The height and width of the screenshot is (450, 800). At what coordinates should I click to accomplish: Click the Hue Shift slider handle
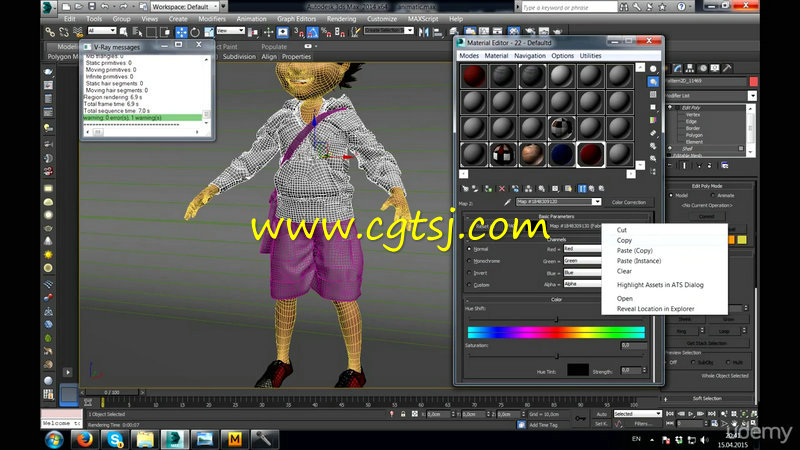tap(556, 319)
